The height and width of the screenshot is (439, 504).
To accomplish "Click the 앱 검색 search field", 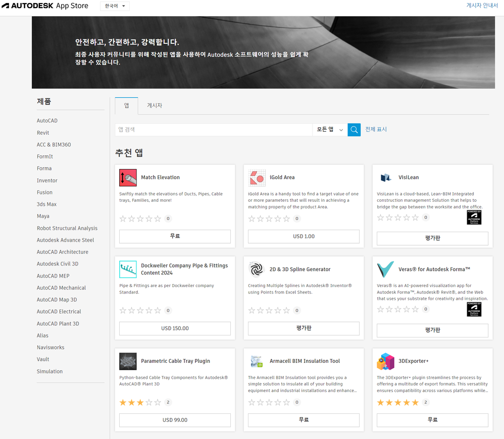I will point(214,130).
